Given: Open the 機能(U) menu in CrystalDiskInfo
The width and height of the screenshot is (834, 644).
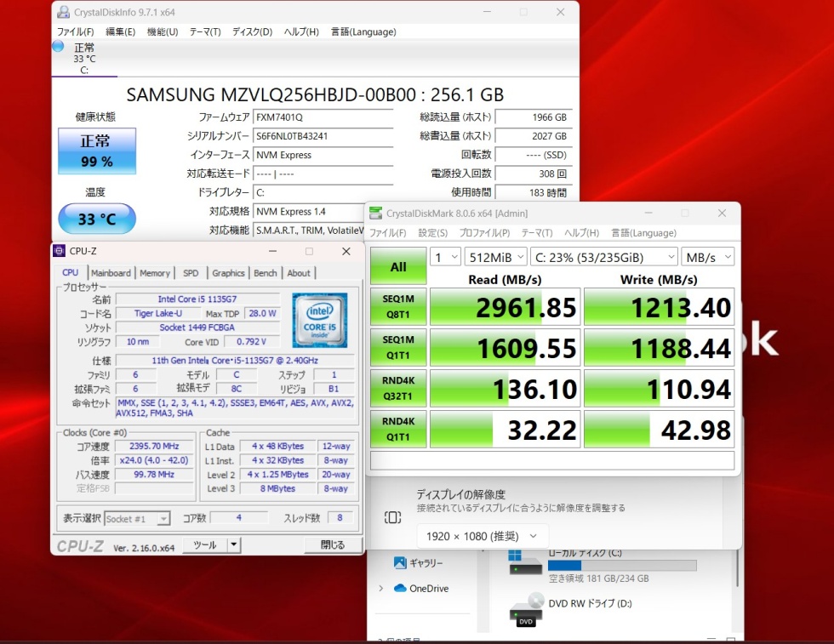Looking at the screenshot, I should [163, 31].
